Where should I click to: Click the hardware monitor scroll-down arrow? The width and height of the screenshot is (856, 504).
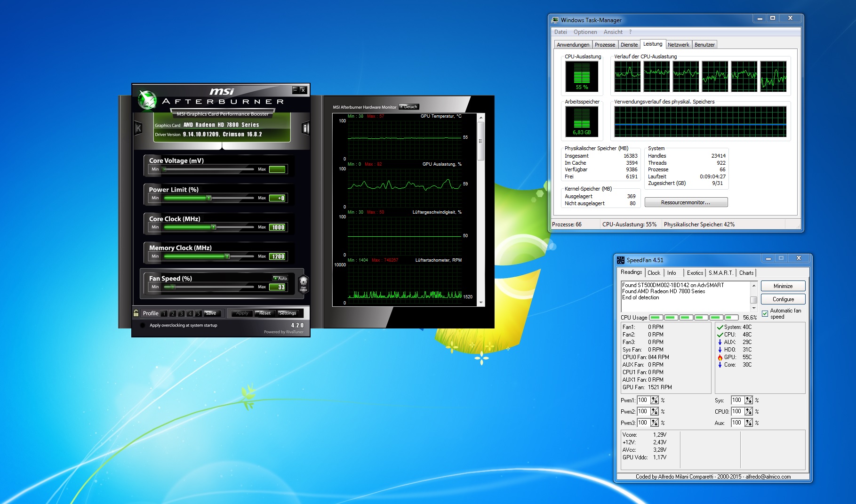coord(481,303)
